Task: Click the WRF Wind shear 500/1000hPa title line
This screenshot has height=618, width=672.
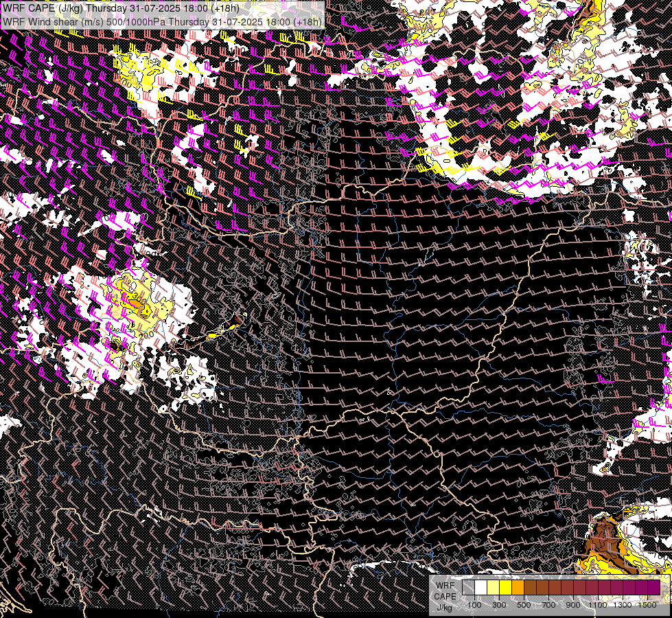Action: tap(162, 21)
